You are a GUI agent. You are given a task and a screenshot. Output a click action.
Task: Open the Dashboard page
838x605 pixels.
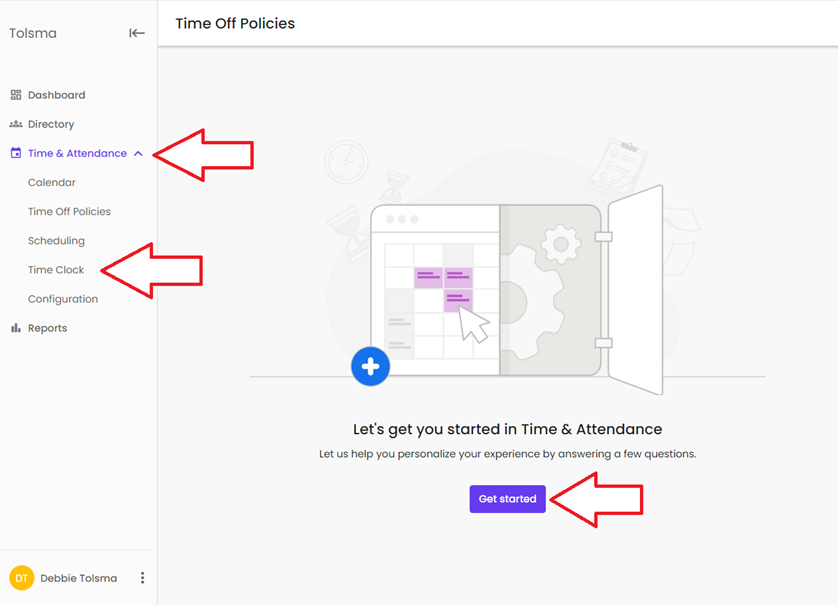[x=56, y=95]
